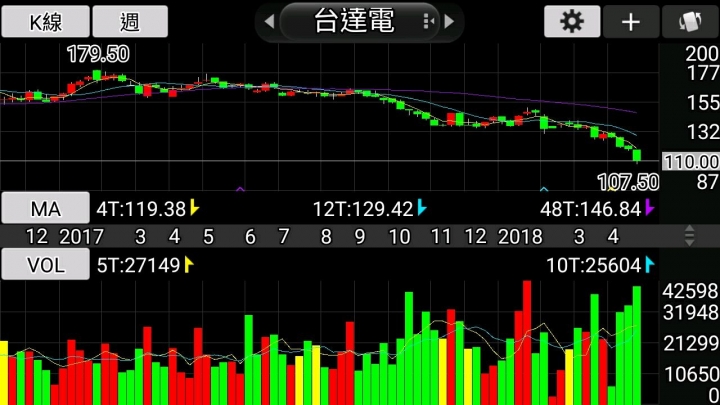Tap the 107.50 low price label
This screenshot has width=720, height=405.
click(628, 182)
